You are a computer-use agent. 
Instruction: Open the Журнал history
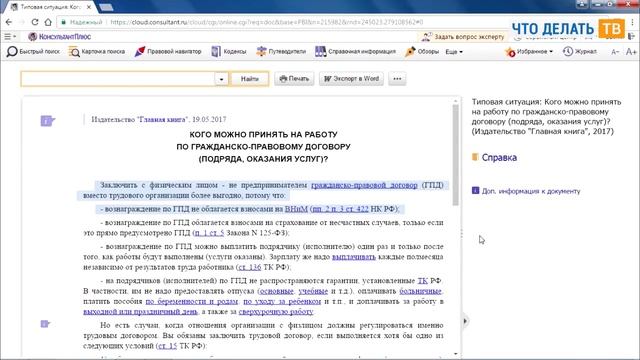tap(580, 51)
